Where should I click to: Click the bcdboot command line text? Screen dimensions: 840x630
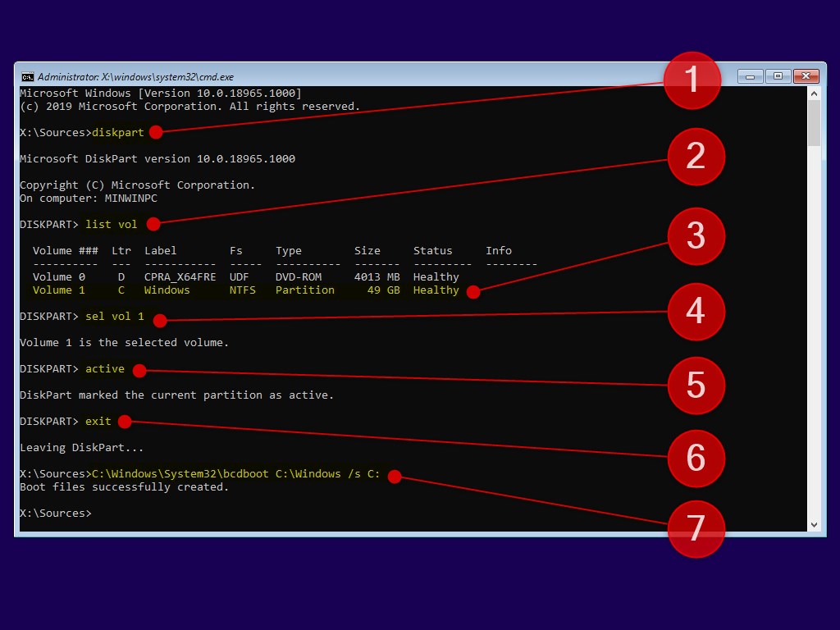(x=235, y=473)
